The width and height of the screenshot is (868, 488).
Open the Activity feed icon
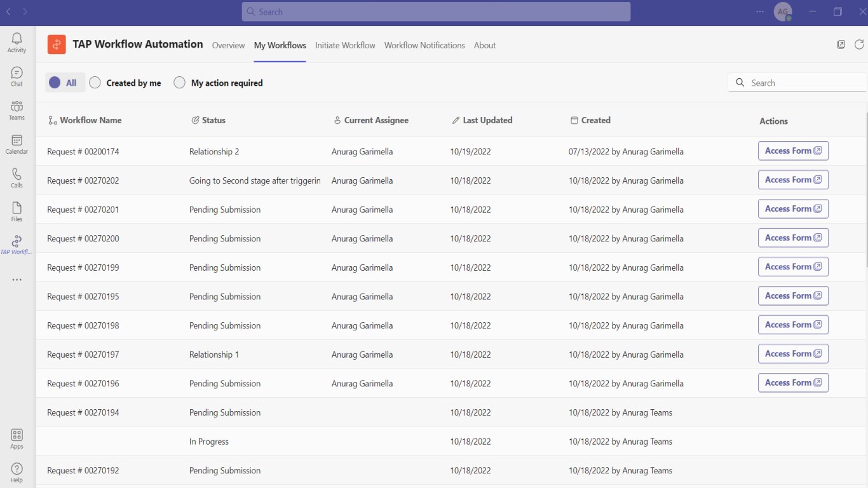coord(17,43)
